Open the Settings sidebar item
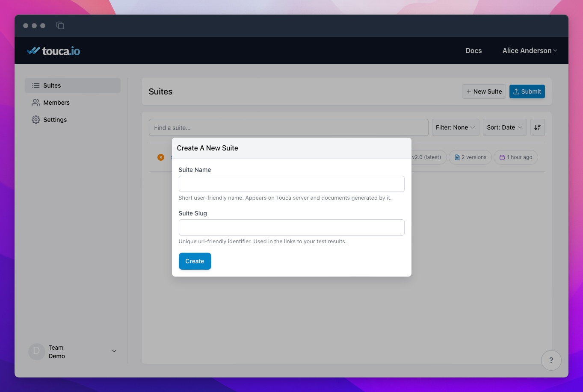Image resolution: width=583 pixels, height=392 pixels. pos(73,120)
